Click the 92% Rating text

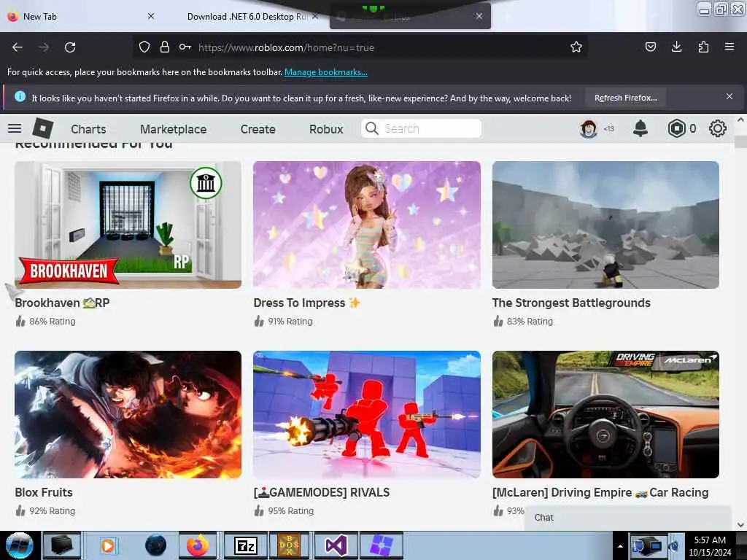point(53,511)
